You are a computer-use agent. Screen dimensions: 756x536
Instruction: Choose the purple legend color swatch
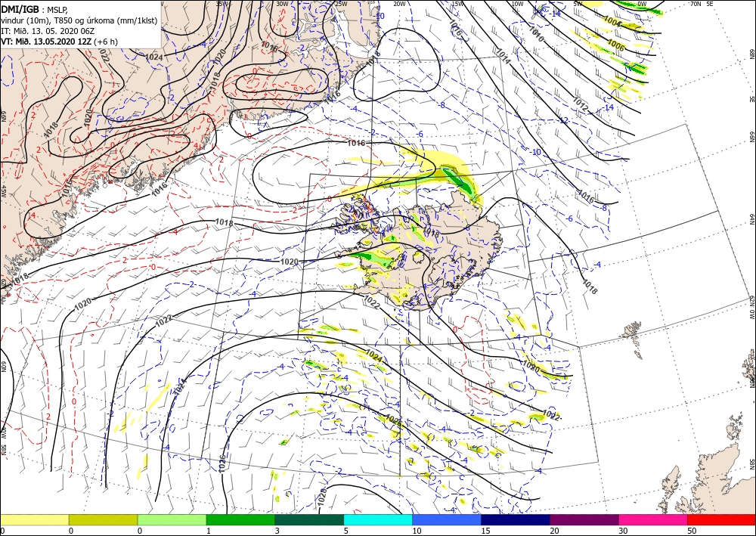pyautogui.click(x=584, y=519)
